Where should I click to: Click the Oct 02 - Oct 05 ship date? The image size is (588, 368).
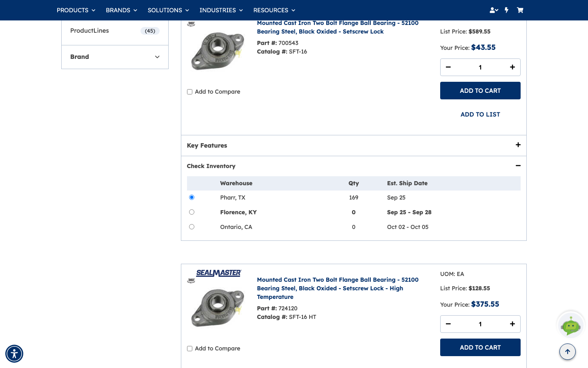(x=408, y=227)
